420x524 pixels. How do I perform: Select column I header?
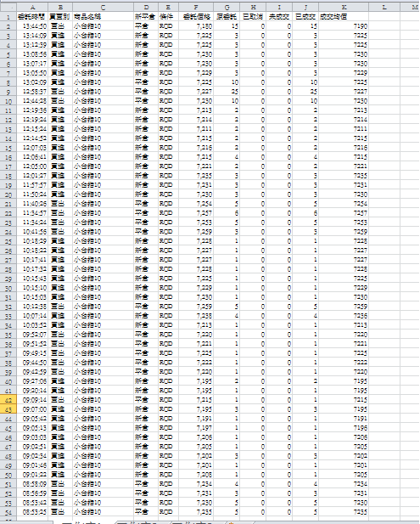click(279, 8)
